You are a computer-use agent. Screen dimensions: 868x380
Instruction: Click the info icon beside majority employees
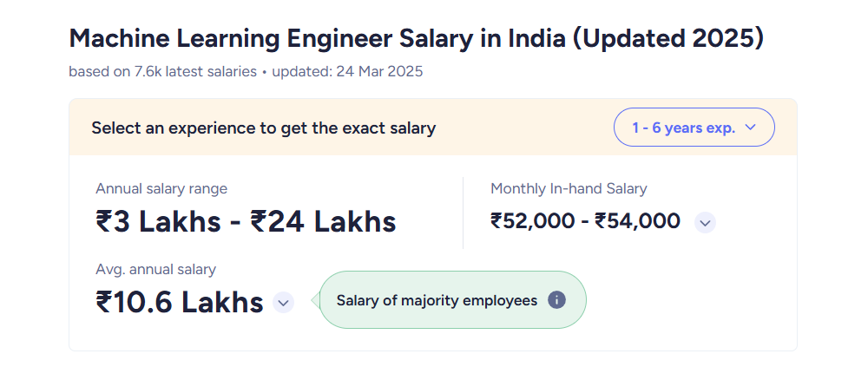556,300
